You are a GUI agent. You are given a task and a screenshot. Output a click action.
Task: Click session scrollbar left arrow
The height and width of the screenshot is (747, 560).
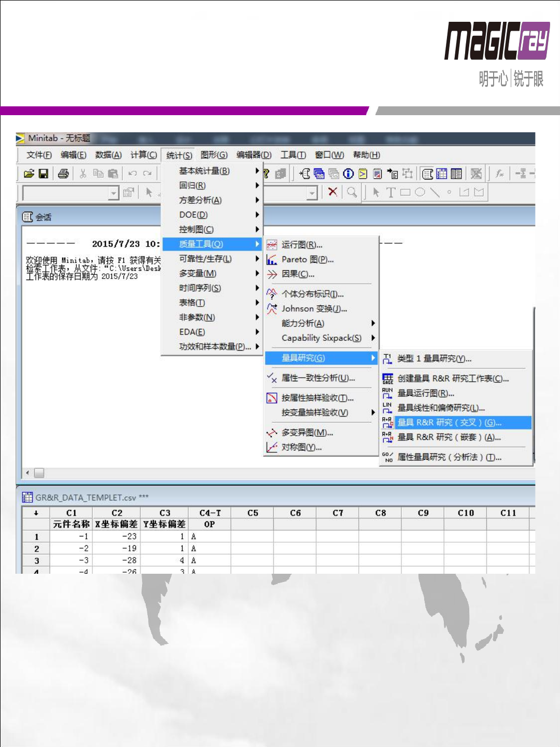coord(27,473)
